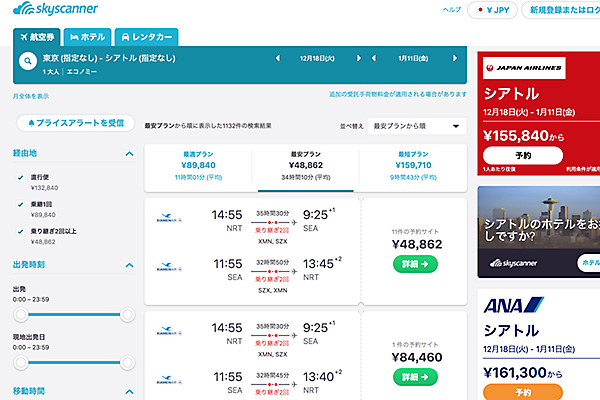Open the search magnifier icon

pyautogui.click(x=28, y=61)
